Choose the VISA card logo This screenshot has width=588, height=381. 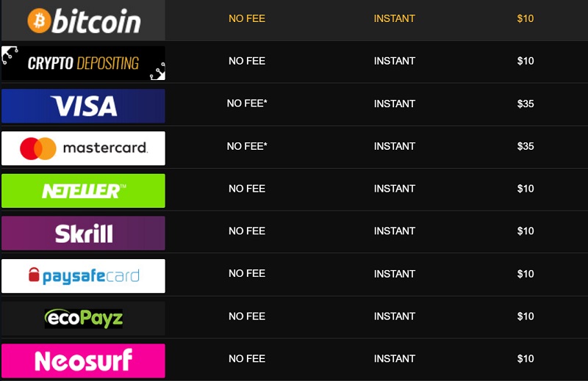pyautogui.click(x=83, y=106)
